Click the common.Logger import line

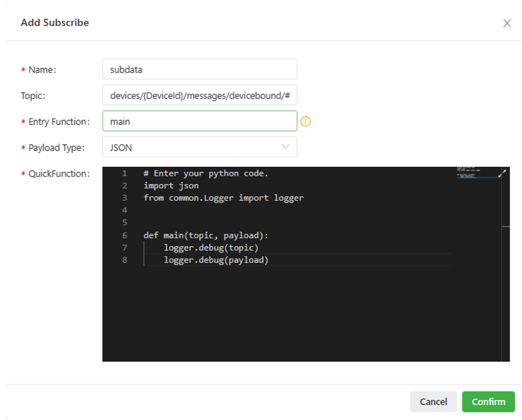coord(223,198)
